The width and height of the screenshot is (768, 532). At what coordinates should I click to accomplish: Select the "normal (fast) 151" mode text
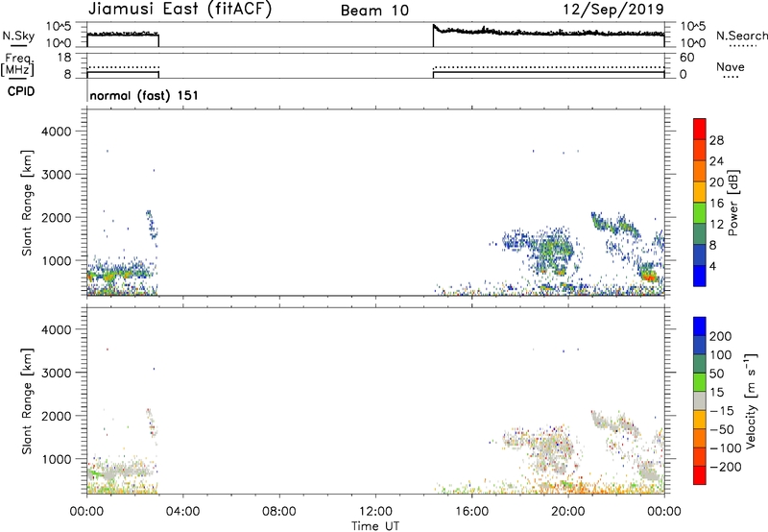(144, 95)
